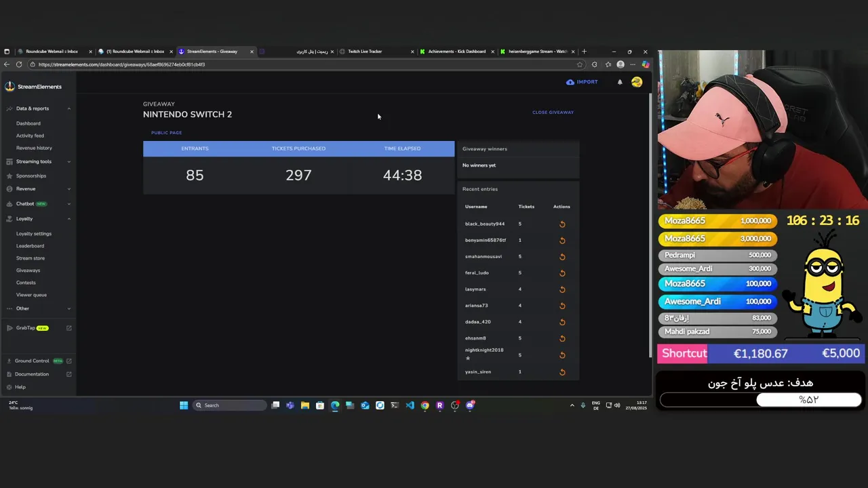This screenshot has width=868, height=488.
Task: Open File Explorer from the taskbar
Action: 305,405
